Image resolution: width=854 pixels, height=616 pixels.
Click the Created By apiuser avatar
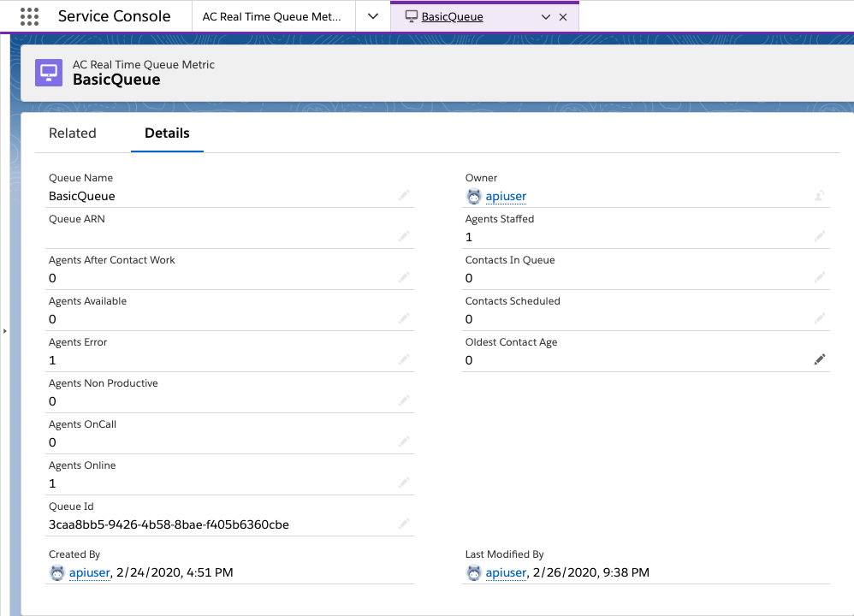(57, 573)
